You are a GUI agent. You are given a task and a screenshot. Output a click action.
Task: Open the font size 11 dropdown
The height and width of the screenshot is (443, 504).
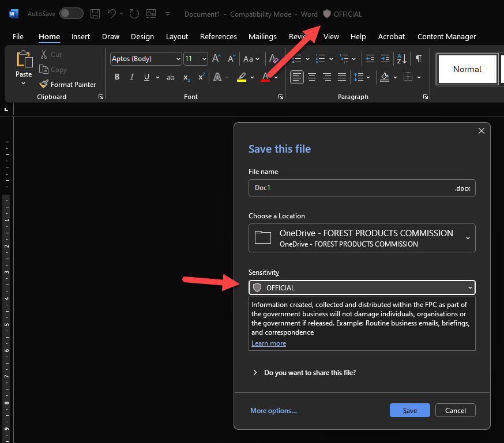pos(205,59)
